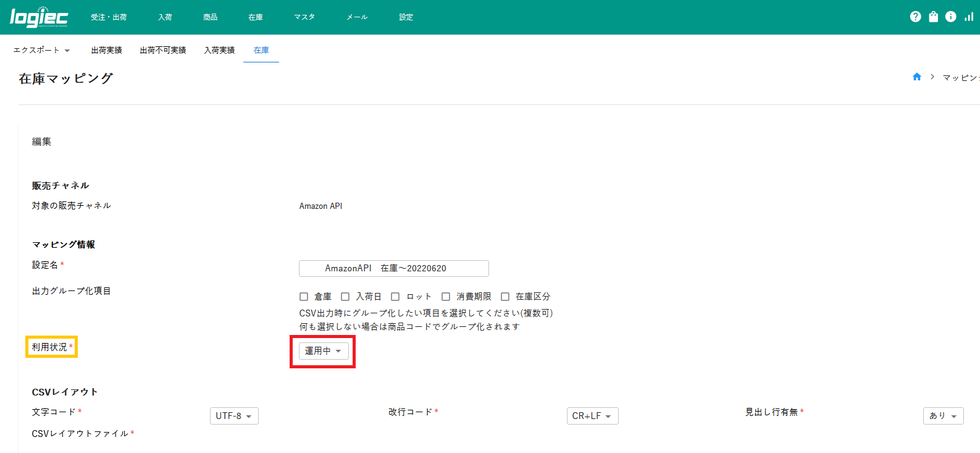
Task: Open the CR+LF line break dropdown
Action: 592,416
